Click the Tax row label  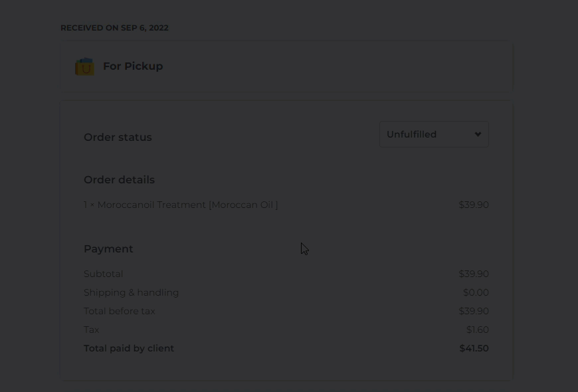click(92, 330)
